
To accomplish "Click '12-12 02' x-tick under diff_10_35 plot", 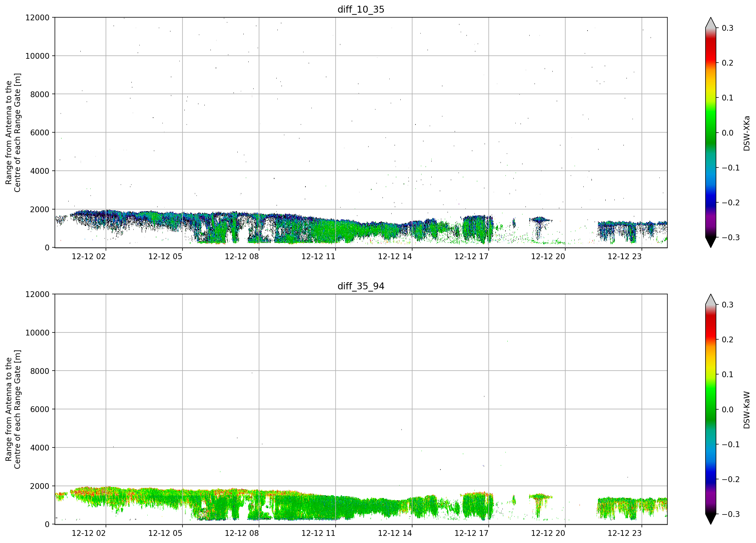I will 89,256.
